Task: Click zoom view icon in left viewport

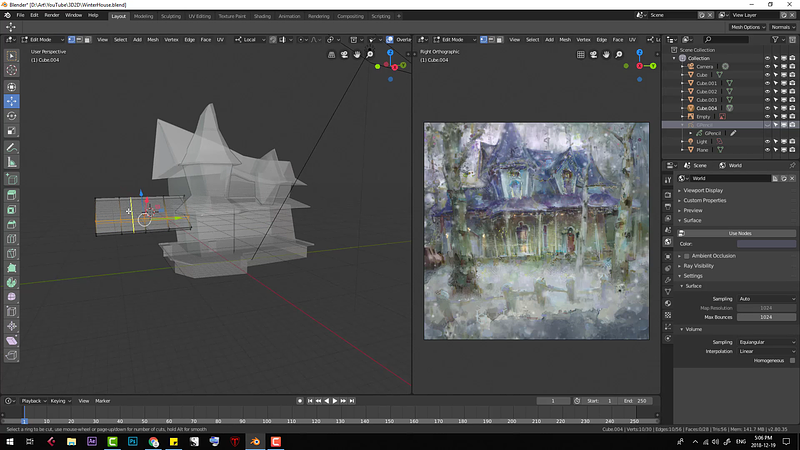Action: pos(370,55)
